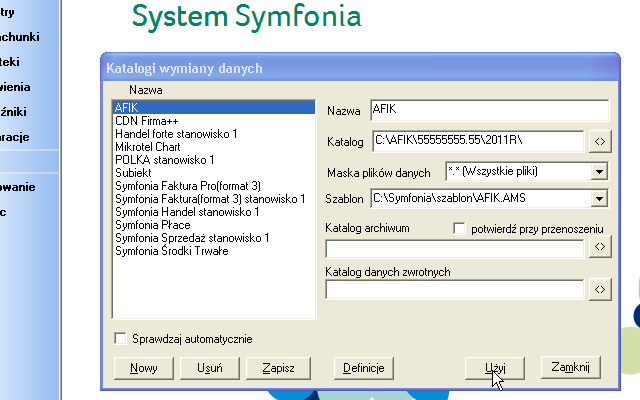This screenshot has width=640, height=400.
Task: Select Handel forte stanowisko 1
Action: tap(214, 134)
